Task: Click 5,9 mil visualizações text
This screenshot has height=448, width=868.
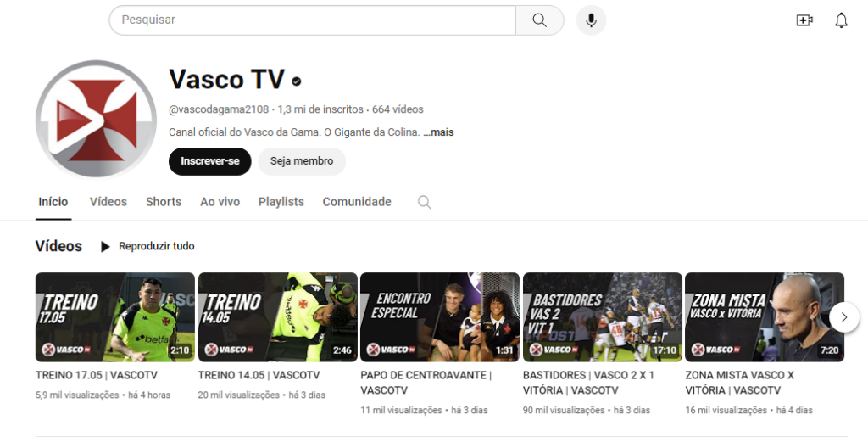Action: pyautogui.click(x=77, y=395)
